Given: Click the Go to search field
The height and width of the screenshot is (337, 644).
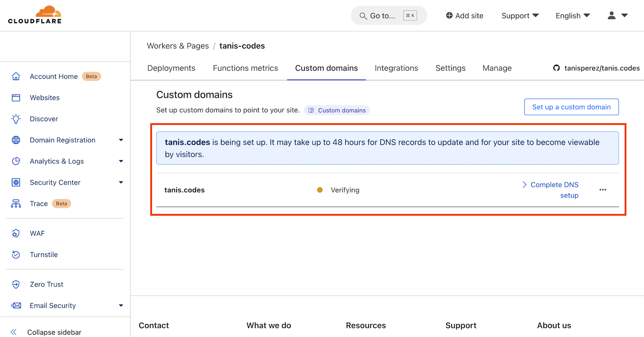Looking at the screenshot, I should coord(388,15).
